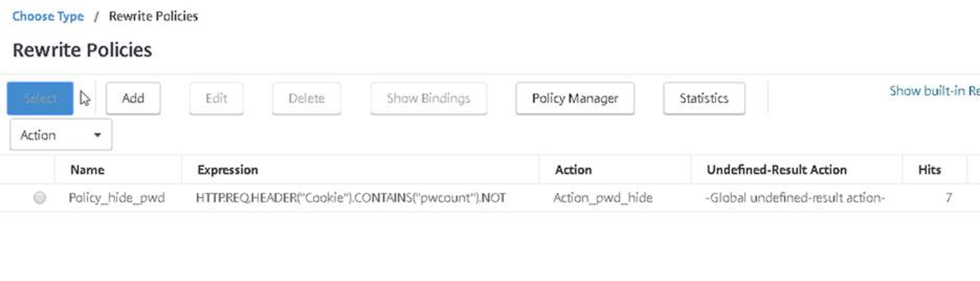Sort by the Action column header
The height and width of the screenshot is (281, 980).
coord(573,170)
